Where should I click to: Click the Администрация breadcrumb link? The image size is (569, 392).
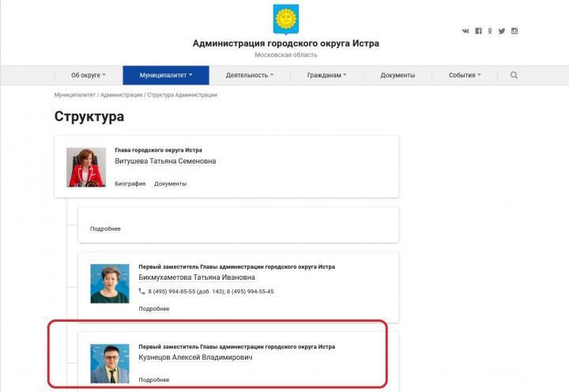pyautogui.click(x=121, y=95)
